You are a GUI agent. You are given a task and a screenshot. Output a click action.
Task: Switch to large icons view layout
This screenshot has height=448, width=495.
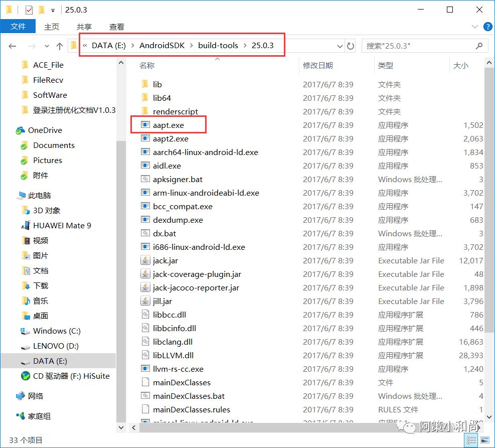[485, 440]
